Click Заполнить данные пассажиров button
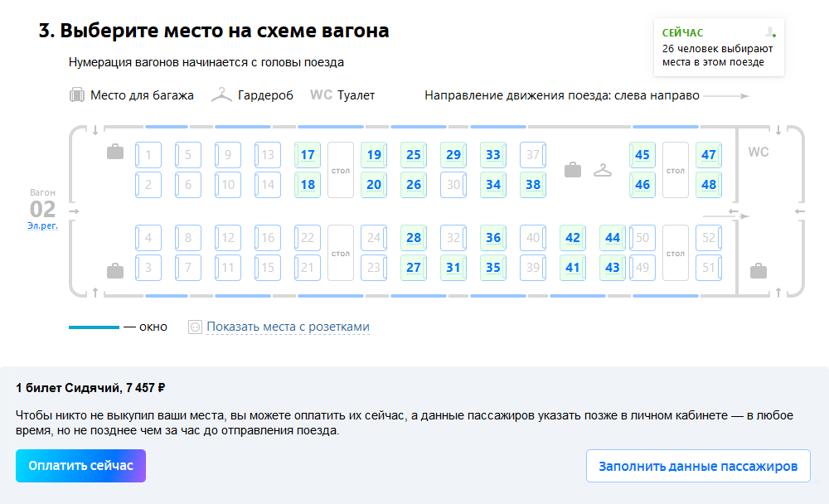Image resolution: width=829 pixels, height=504 pixels. 698,466
